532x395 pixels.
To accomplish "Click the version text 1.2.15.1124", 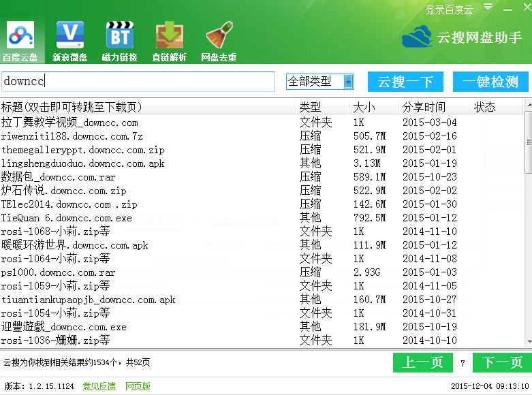I will click(51, 387).
